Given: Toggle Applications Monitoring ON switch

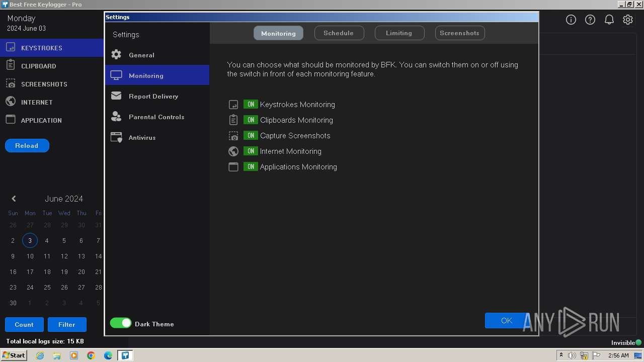Looking at the screenshot, I should pyautogui.click(x=251, y=166).
